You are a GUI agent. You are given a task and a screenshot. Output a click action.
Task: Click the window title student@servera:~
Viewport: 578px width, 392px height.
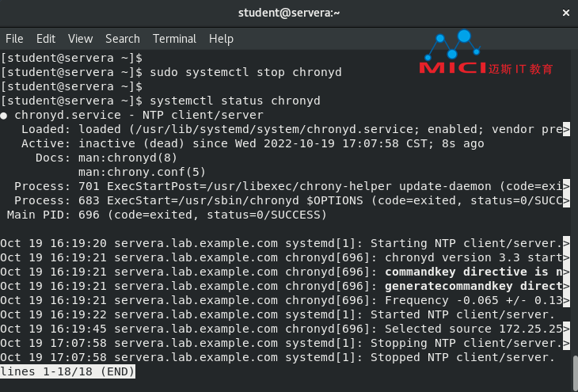[289, 13]
